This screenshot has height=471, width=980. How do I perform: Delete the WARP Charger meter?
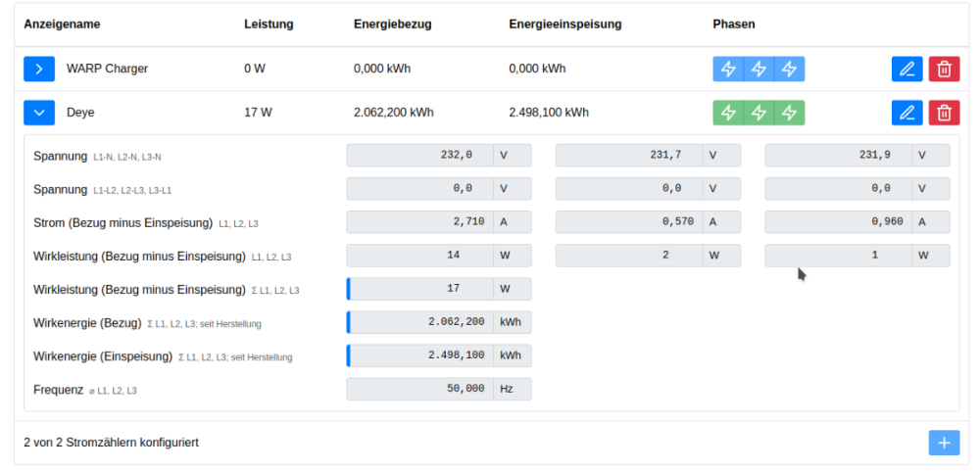[944, 69]
